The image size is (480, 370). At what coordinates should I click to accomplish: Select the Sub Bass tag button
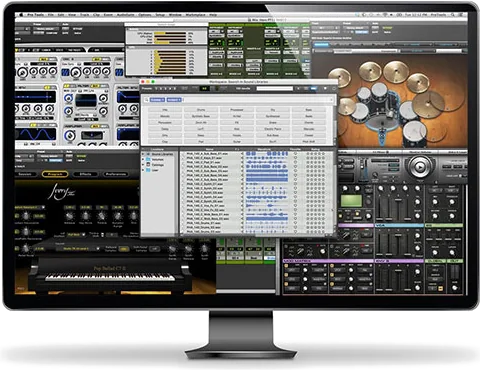(273, 135)
